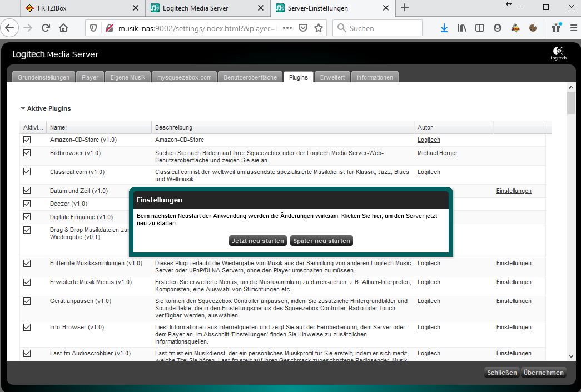
Task: Open the Grundeinstellungen settings tab
Action: tap(43, 77)
